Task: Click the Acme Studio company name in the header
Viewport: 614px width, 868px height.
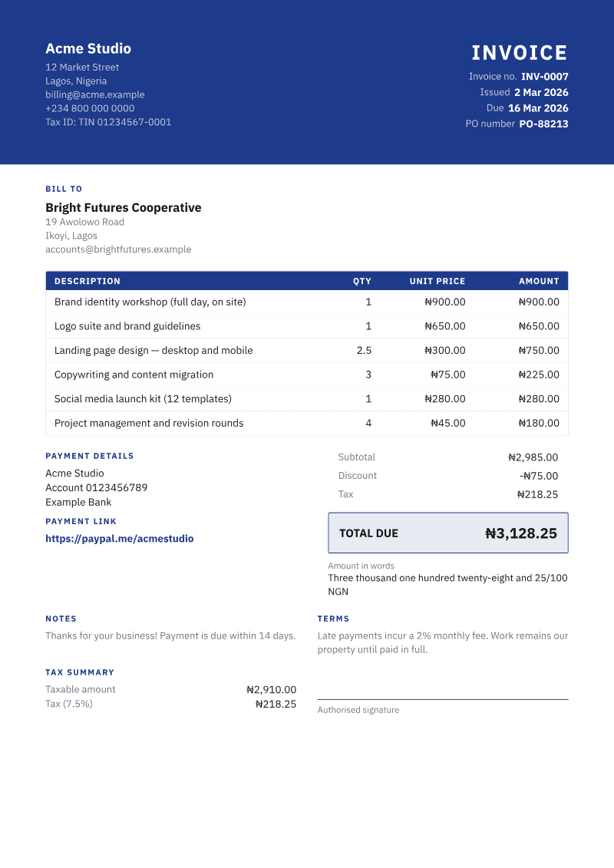Action: 88,48
